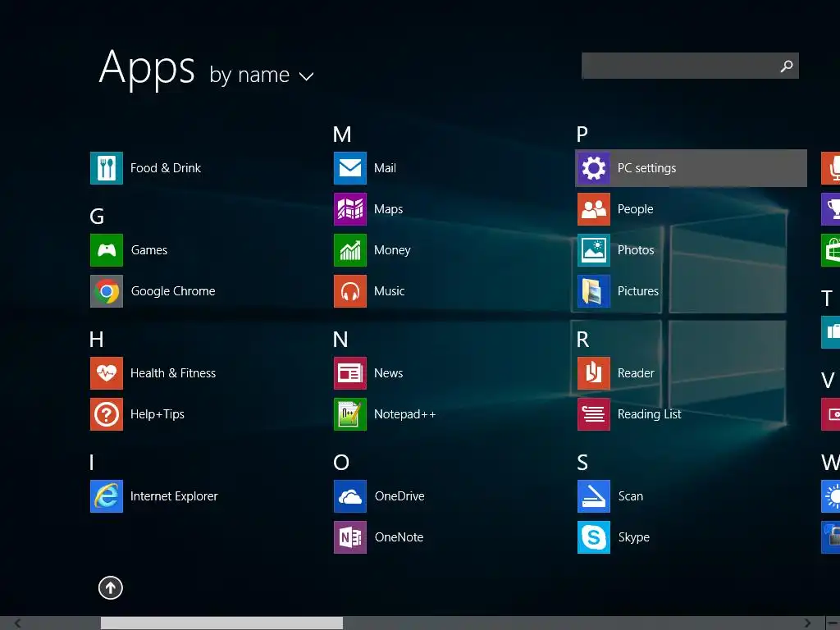Open the Mail envelope icon
The width and height of the screenshot is (840, 630).
click(x=350, y=168)
